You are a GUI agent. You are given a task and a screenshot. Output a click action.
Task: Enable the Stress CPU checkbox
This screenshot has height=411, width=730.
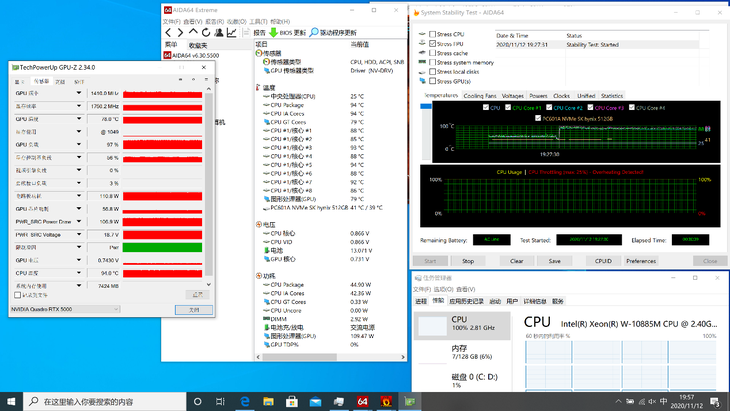point(431,34)
